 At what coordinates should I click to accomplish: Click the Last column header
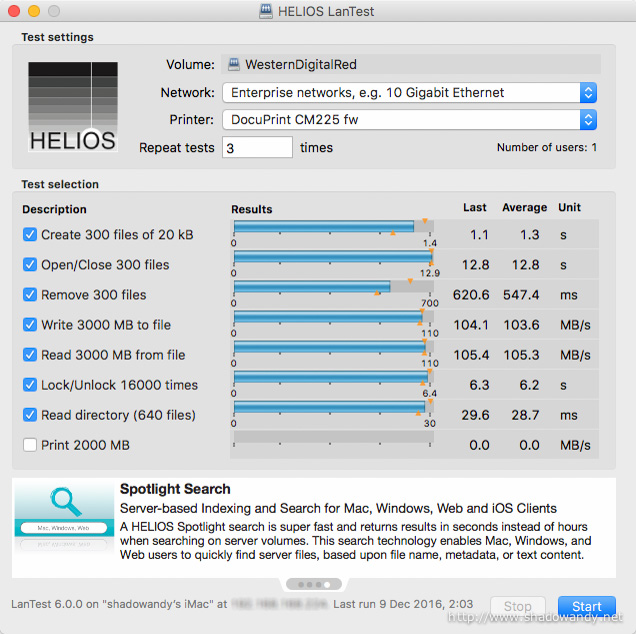point(475,207)
